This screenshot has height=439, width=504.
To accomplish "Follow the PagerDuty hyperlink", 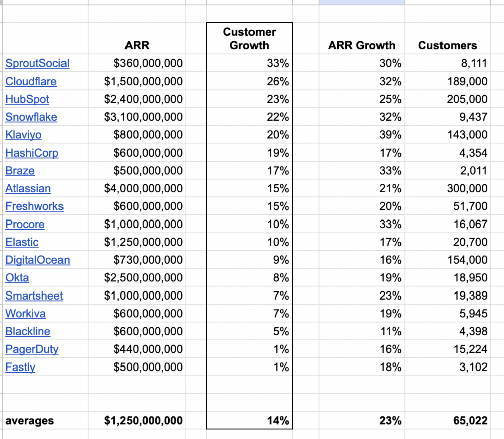I will click(x=32, y=349).
